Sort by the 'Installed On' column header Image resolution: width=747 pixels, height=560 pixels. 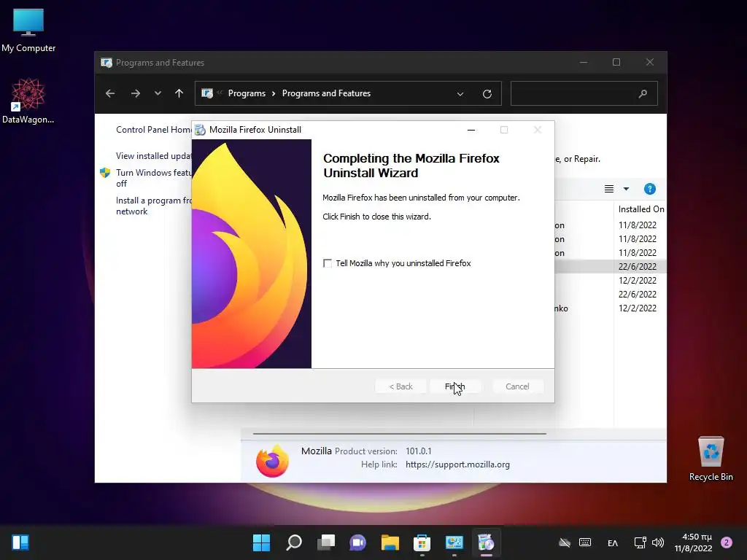point(640,209)
